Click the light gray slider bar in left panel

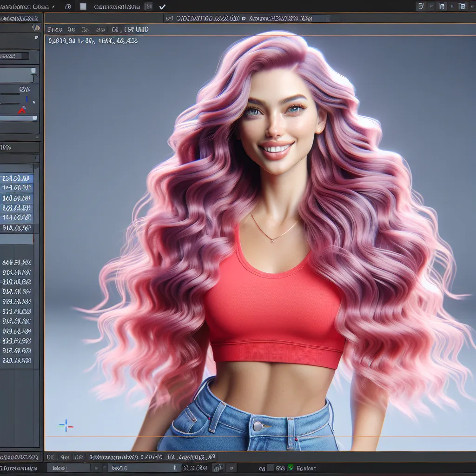19,118
